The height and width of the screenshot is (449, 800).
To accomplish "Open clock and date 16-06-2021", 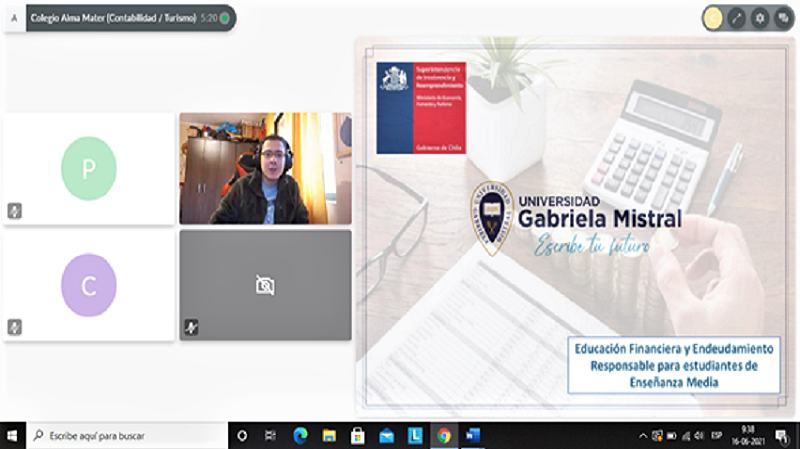I will pos(748,436).
